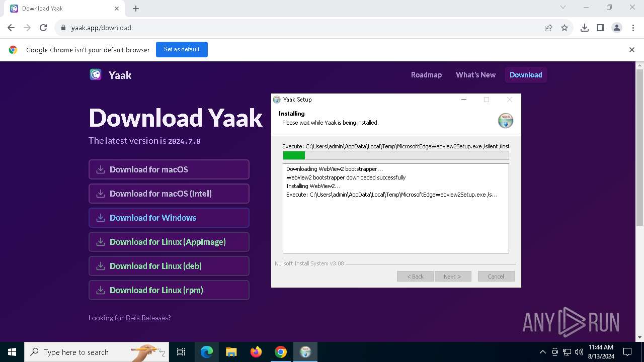Image resolution: width=644 pixels, height=362 pixels.
Task: Open new tab with plus button
Action: pos(136,9)
